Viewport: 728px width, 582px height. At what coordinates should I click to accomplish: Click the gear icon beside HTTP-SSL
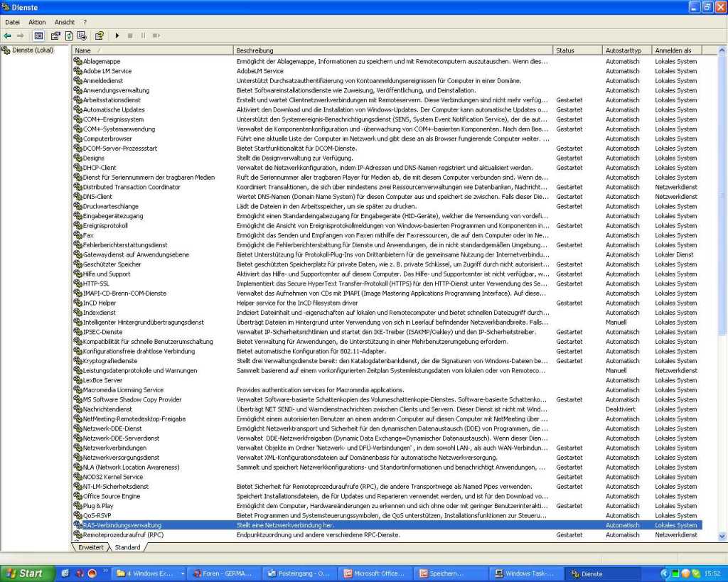pyautogui.click(x=77, y=283)
